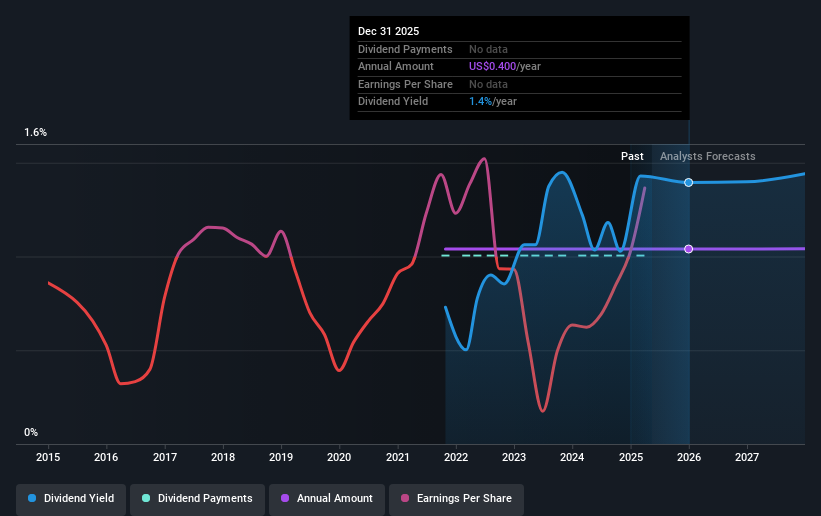This screenshot has height=516, width=821.
Task: Click the US$0.400/year value in tooltip
Action: 505,67
